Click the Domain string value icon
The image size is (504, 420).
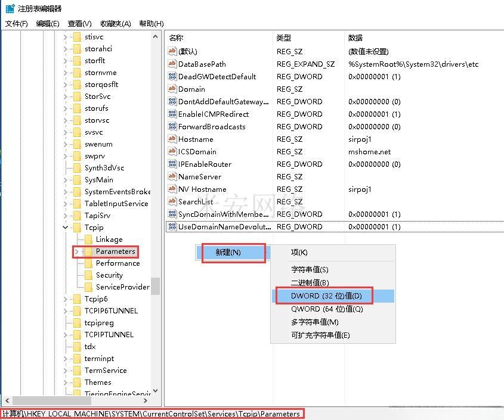tap(172, 89)
